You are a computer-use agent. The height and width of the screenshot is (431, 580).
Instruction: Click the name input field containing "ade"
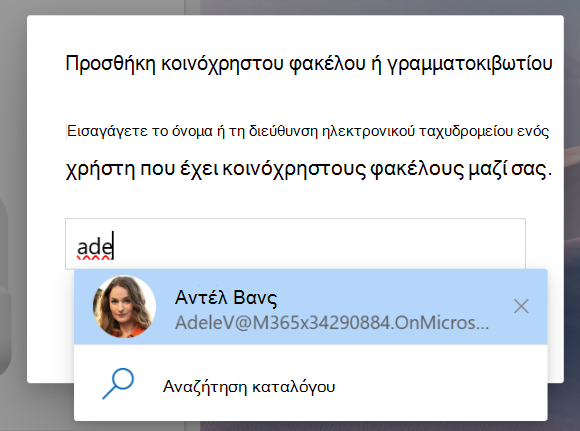coord(295,244)
